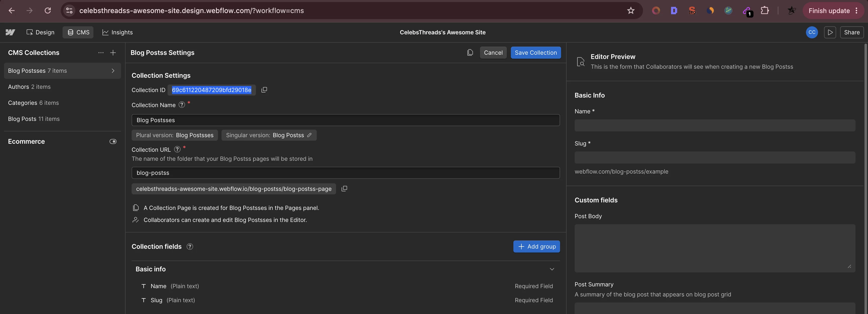
Task: Click the browser address bar URL
Action: pos(191,11)
